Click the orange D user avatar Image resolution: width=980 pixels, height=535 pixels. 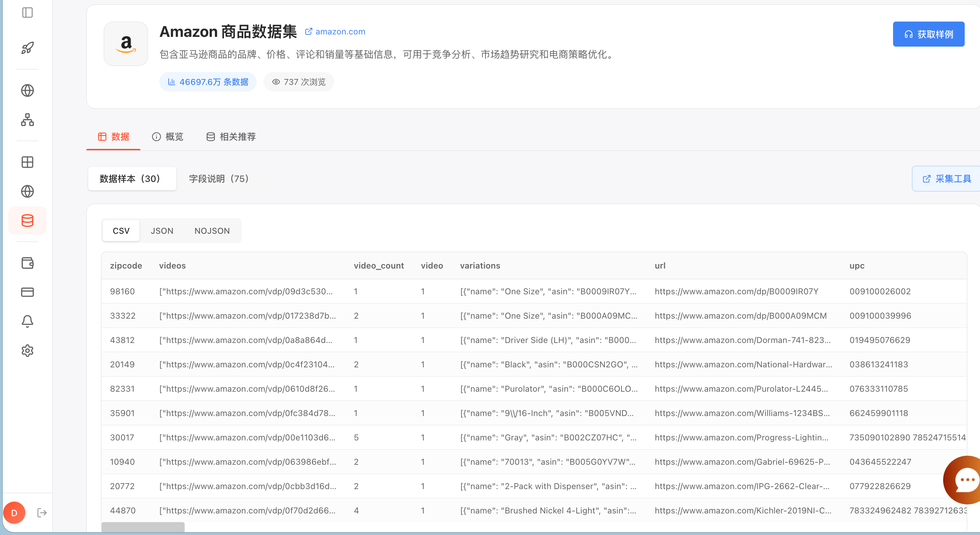[15, 513]
